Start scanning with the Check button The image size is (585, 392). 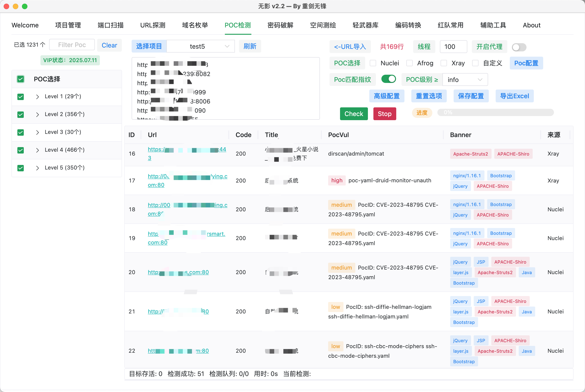click(x=354, y=114)
